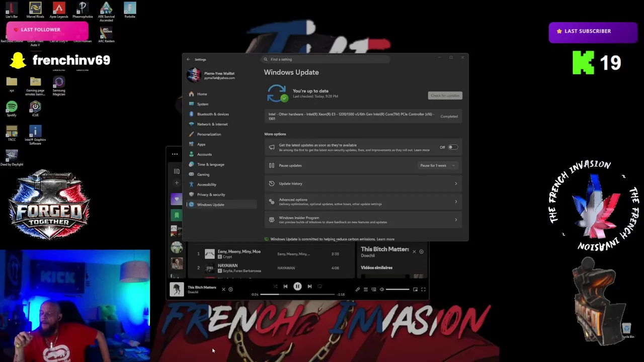Mute Spotify with speaker icon
The width and height of the screenshot is (644, 362).
[x=382, y=290]
